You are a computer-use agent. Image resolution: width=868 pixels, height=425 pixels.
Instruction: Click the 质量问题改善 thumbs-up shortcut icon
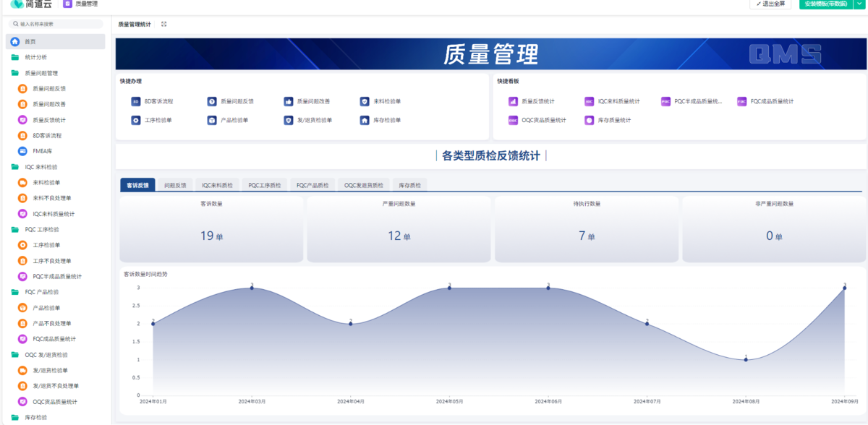click(289, 102)
